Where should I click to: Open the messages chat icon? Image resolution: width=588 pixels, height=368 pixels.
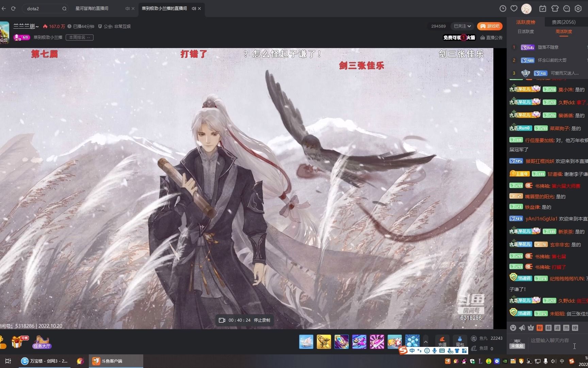click(x=567, y=9)
